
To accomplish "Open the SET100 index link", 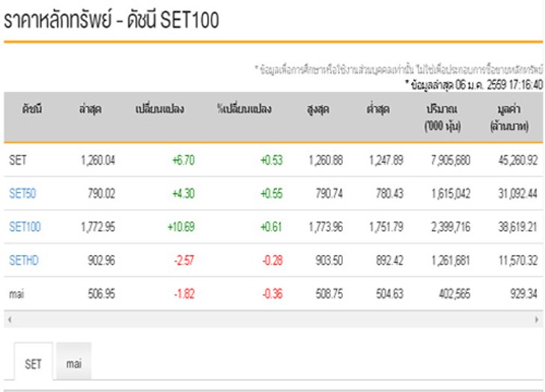I will pyautogui.click(x=25, y=227).
